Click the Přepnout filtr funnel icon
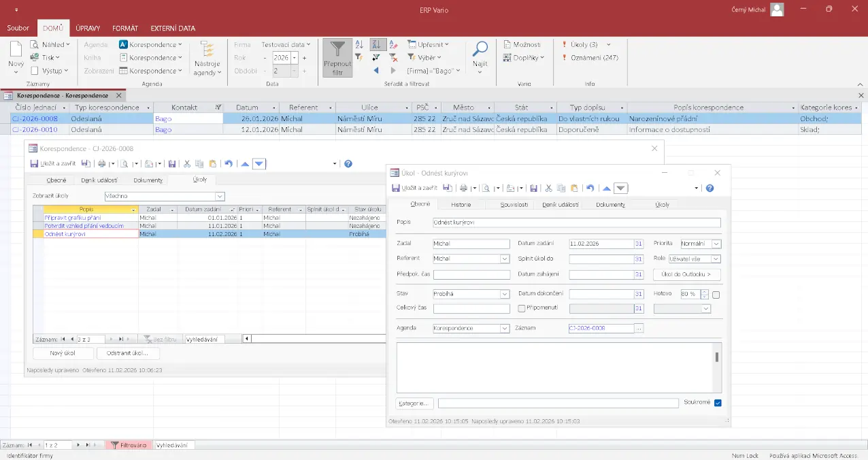The image size is (868, 460). pos(337,50)
